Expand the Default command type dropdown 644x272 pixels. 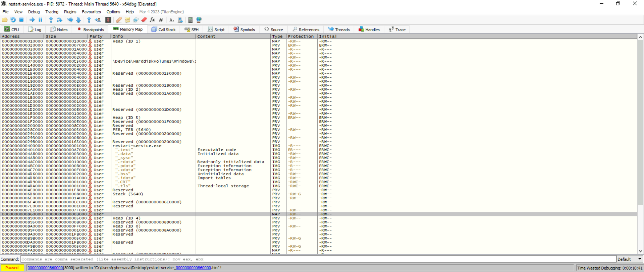click(630, 259)
